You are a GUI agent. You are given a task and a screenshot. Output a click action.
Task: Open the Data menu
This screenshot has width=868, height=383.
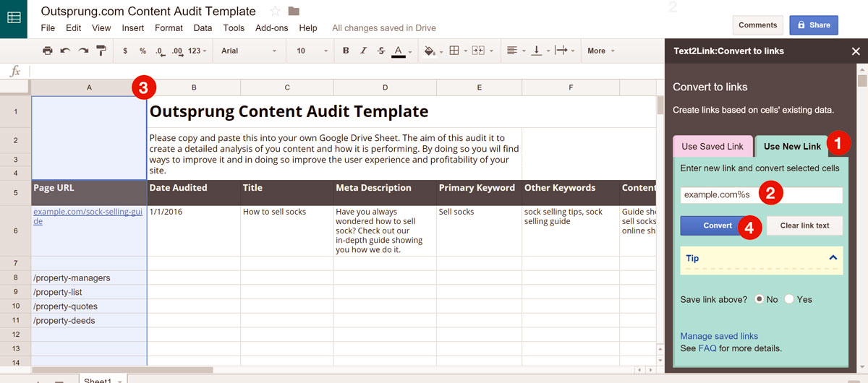[x=203, y=28]
